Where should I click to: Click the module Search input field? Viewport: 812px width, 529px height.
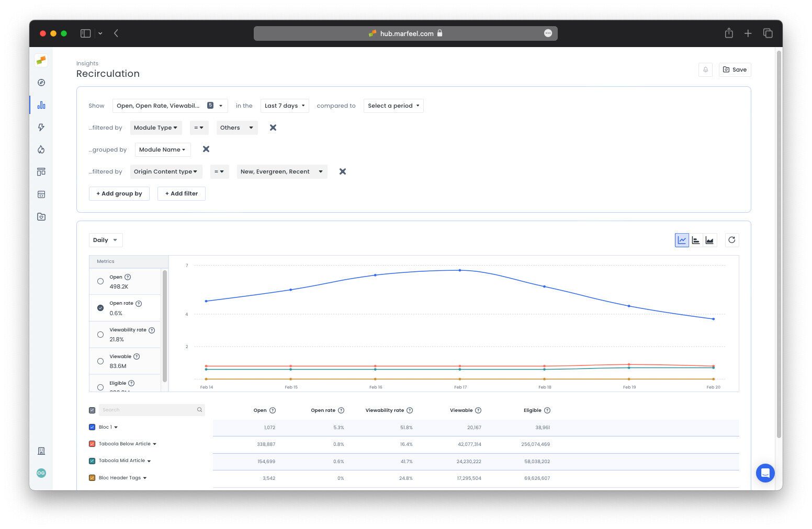148,410
